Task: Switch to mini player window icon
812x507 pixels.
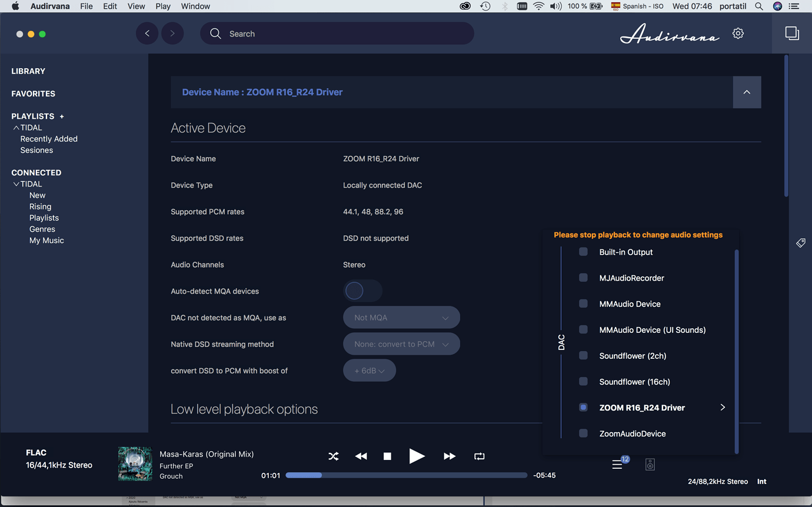Action: pyautogui.click(x=792, y=34)
